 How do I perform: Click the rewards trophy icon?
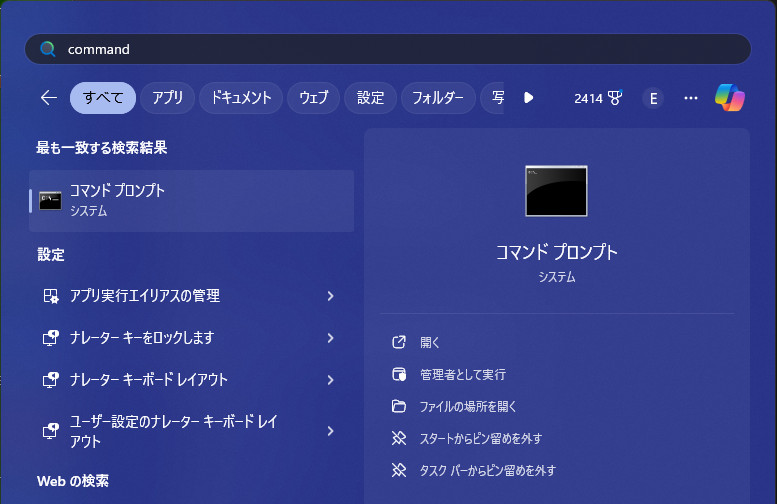point(615,98)
